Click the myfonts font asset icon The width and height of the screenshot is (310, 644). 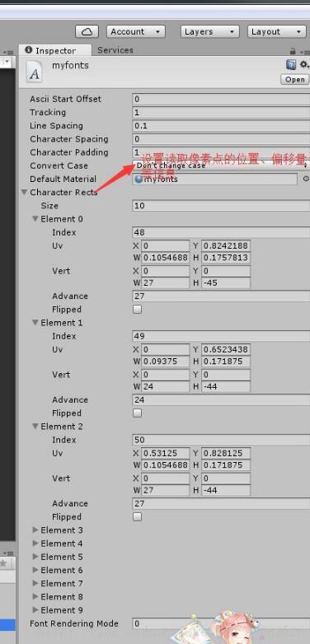[x=35, y=72]
